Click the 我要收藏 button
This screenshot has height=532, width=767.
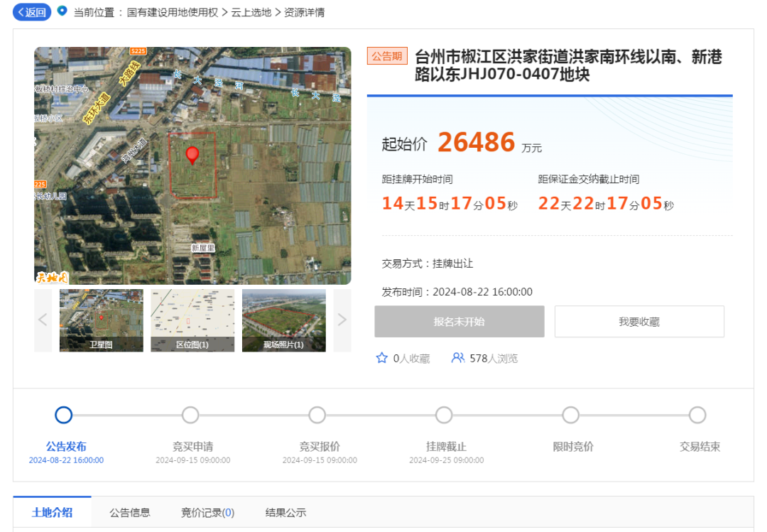point(639,322)
